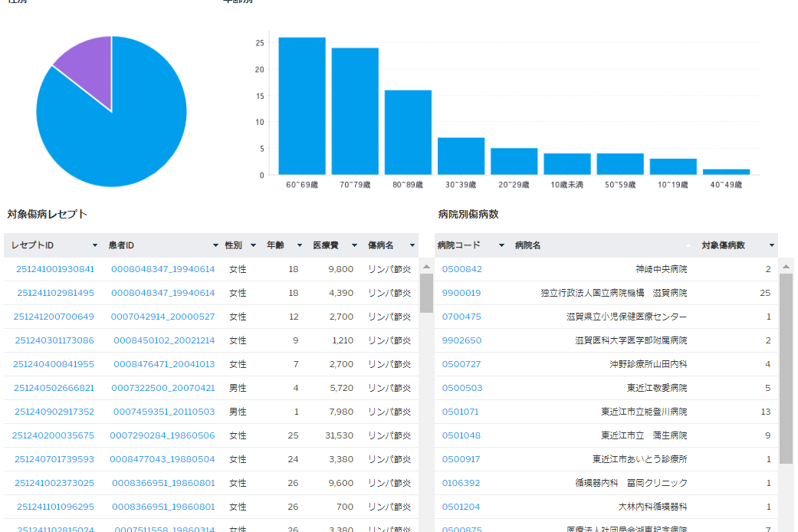Select the 60~69歳 bar in chart
Viewport: 798px width, 532px height.
(x=302, y=106)
